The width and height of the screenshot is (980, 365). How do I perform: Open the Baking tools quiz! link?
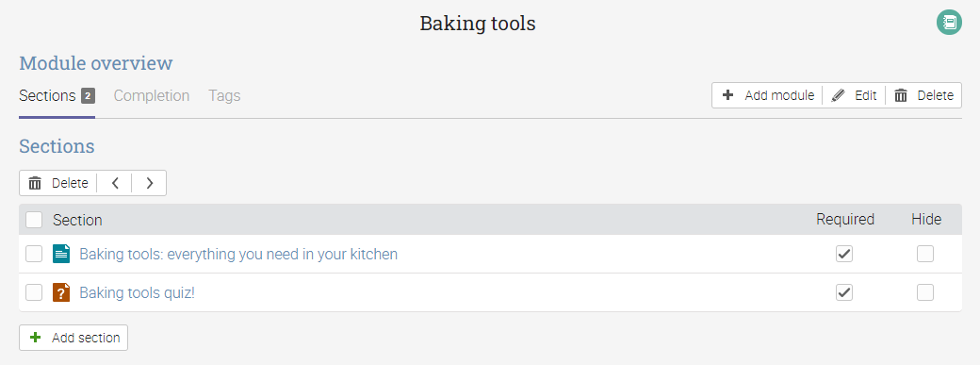[137, 292]
